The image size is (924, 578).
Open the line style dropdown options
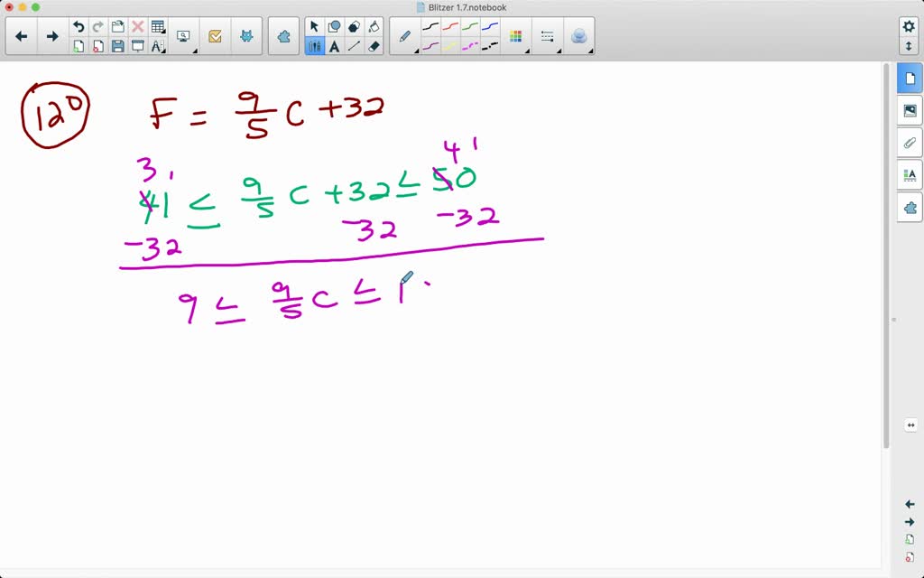[x=559, y=50]
